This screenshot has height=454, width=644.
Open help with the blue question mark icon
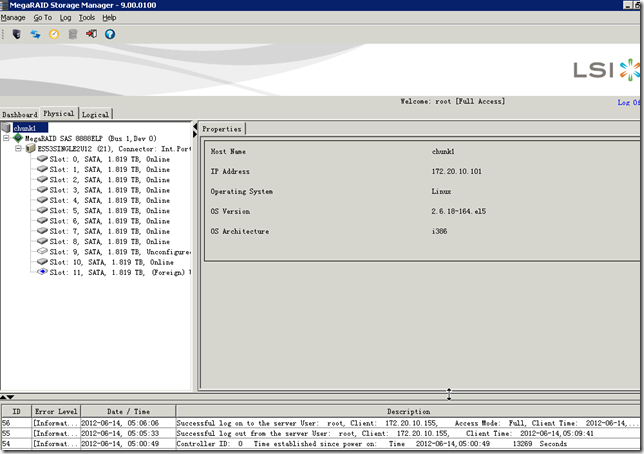click(x=110, y=34)
